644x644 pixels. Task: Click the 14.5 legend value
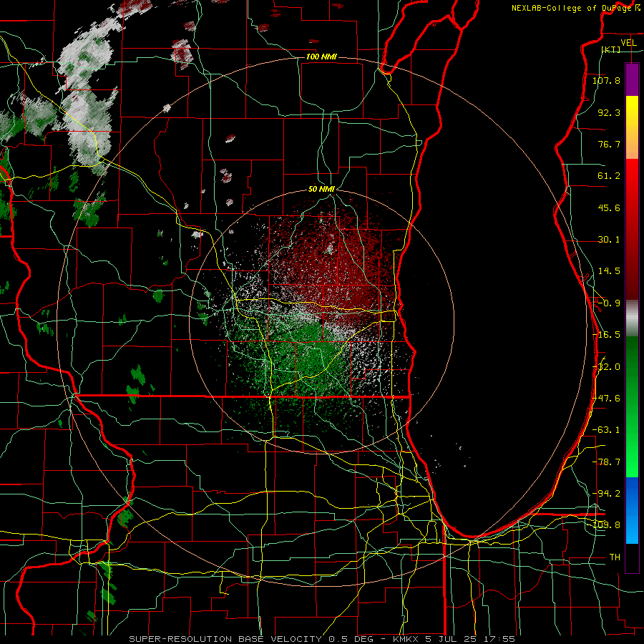click(x=609, y=271)
